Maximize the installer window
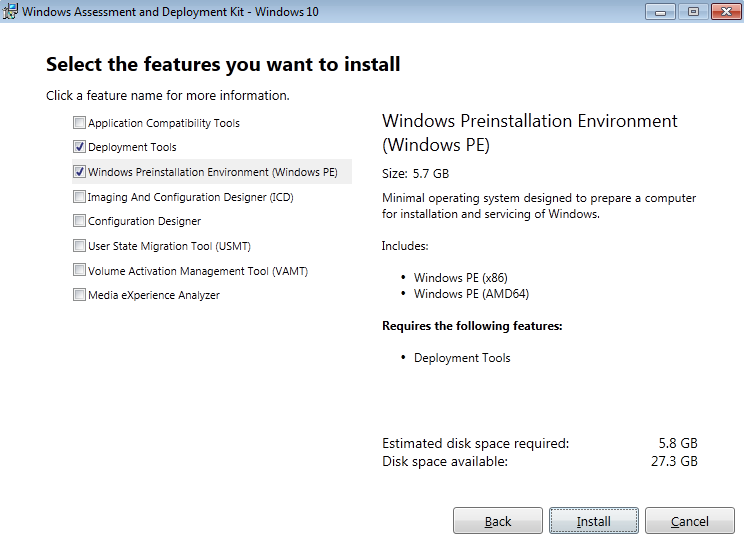Image resolution: width=744 pixels, height=543 pixels. 692,11
